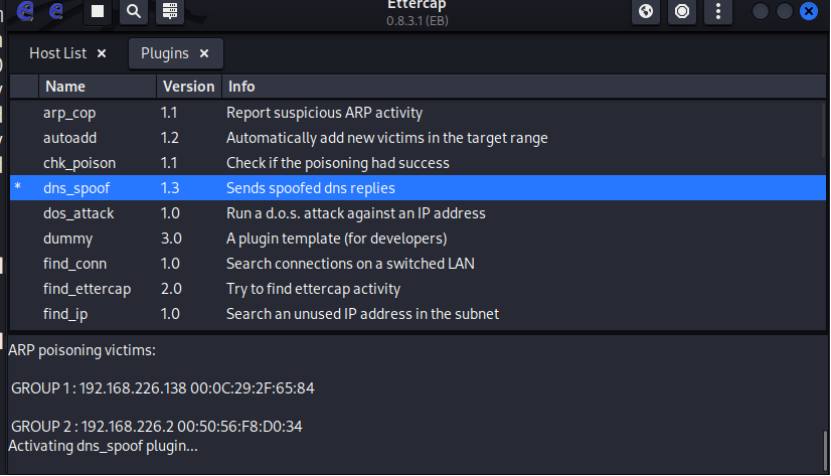Select the arp_cop plugin row
The height and width of the screenshot is (476, 831).
(x=70, y=112)
